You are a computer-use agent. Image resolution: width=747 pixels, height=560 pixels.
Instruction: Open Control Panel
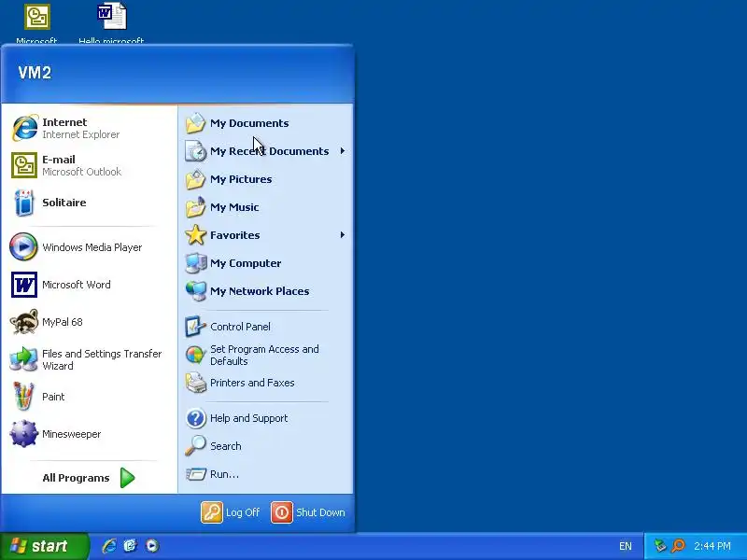tap(265, 327)
